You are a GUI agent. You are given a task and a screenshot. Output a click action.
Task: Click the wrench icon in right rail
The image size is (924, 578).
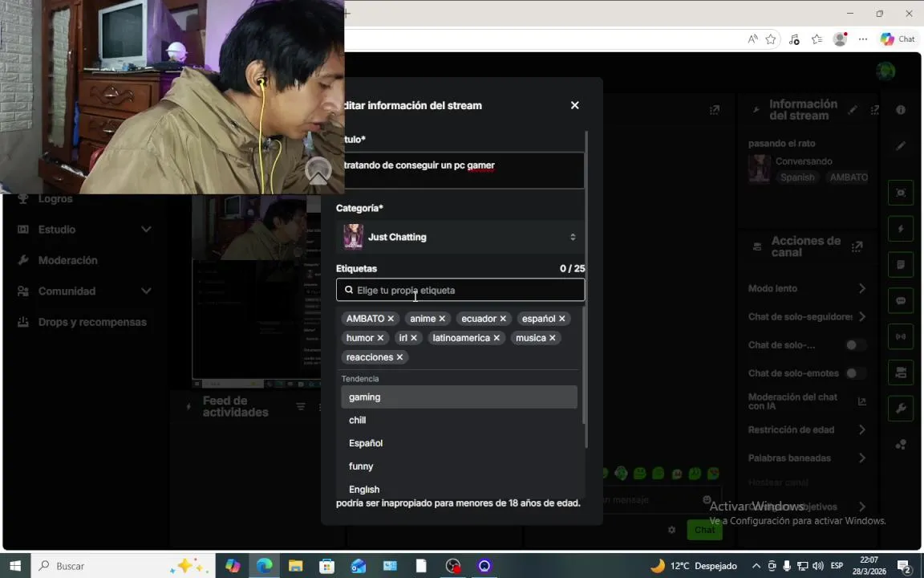(901, 408)
